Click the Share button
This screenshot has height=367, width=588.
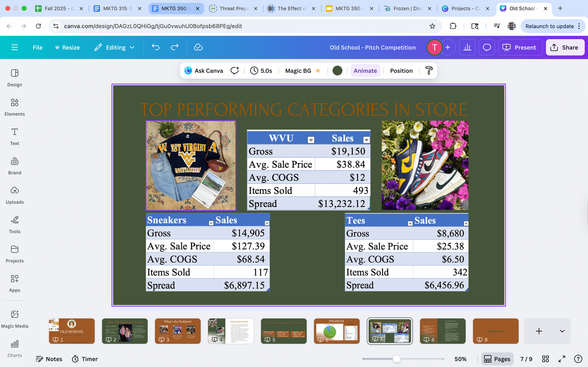click(x=564, y=48)
